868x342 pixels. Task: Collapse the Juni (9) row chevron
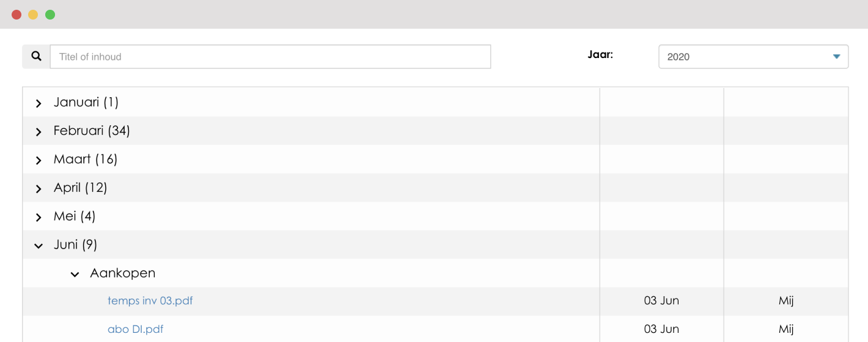[39, 246]
